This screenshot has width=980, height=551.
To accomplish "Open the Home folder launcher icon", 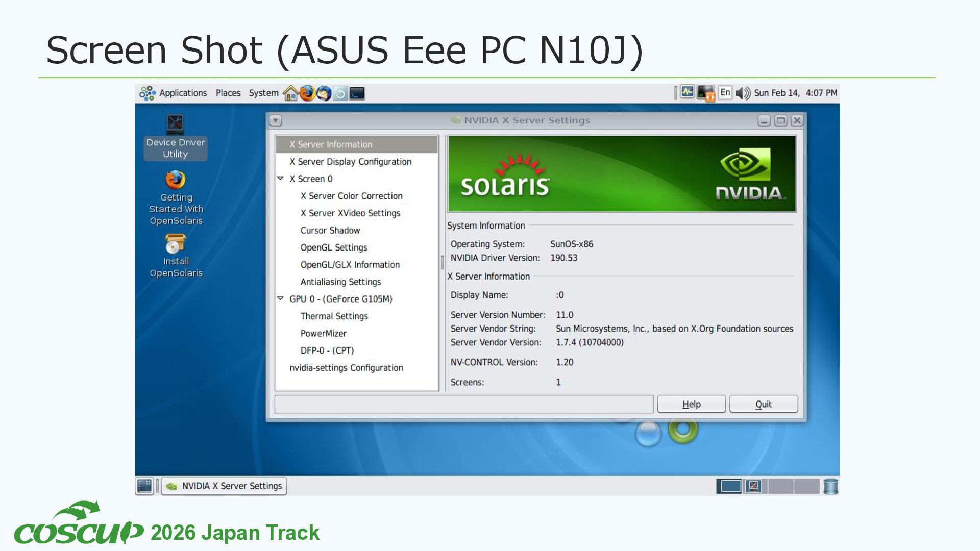I will (290, 93).
